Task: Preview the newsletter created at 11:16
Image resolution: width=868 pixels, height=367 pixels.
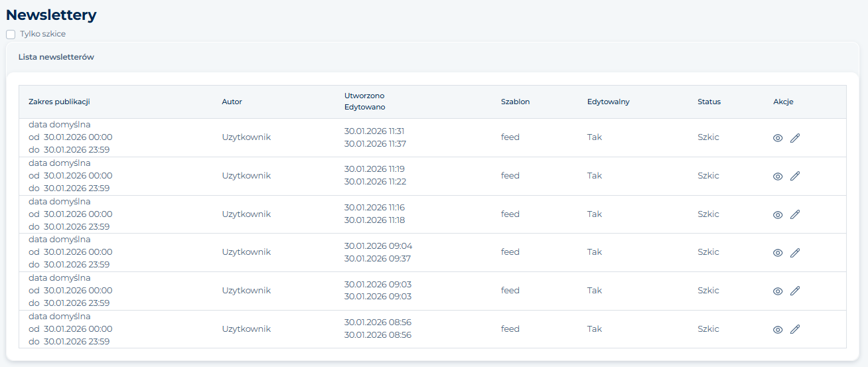Action: click(778, 215)
